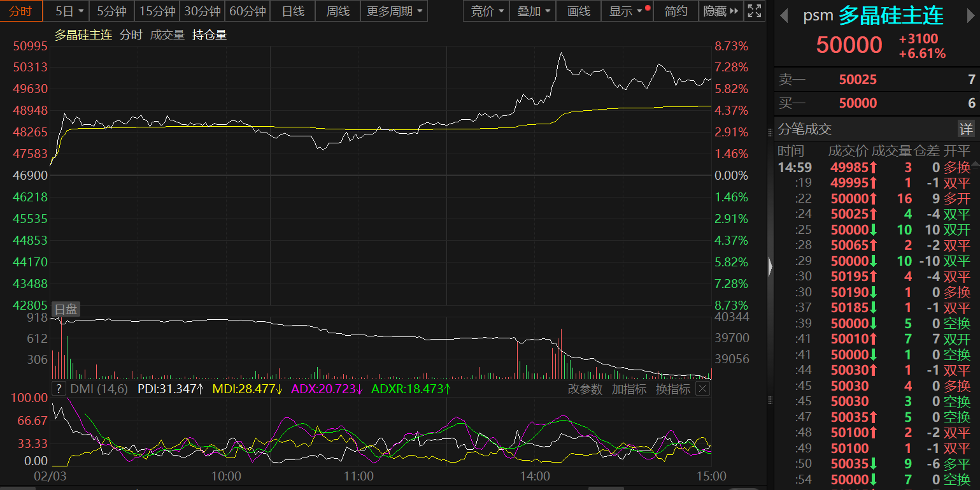Open the 5日 period dropdown
The height and width of the screenshot is (490, 980).
(x=67, y=11)
